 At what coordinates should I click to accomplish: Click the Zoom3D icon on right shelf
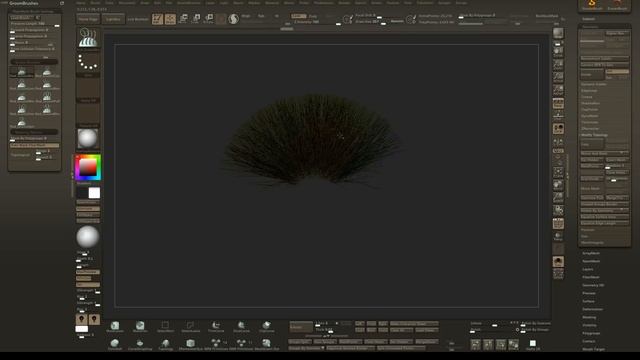558,198
